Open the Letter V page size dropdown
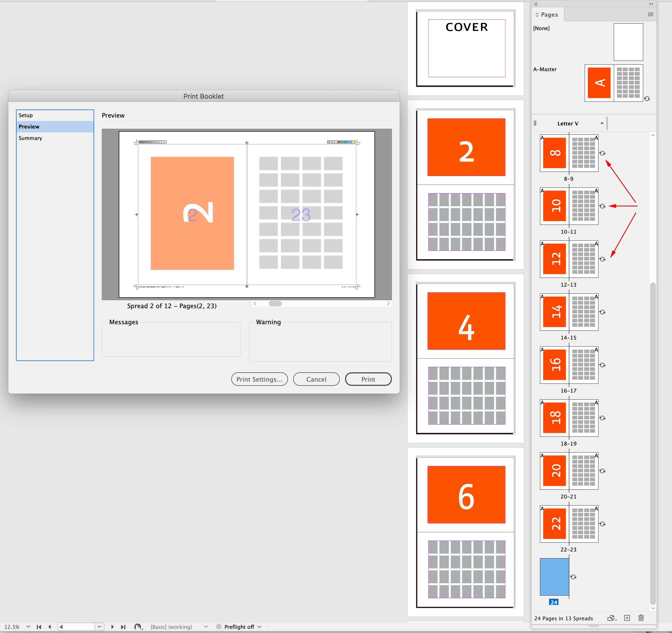The width and height of the screenshot is (672, 633). click(602, 123)
